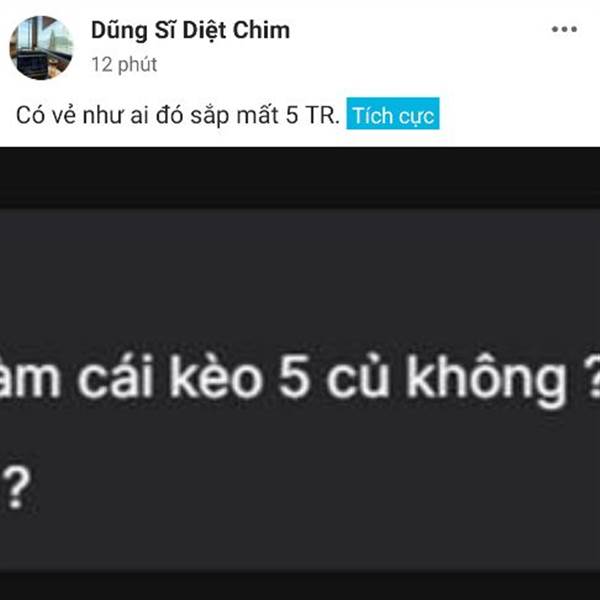Click the word 'Chim' in the poster name
The height and width of the screenshot is (600, 600).
(261, 30)
